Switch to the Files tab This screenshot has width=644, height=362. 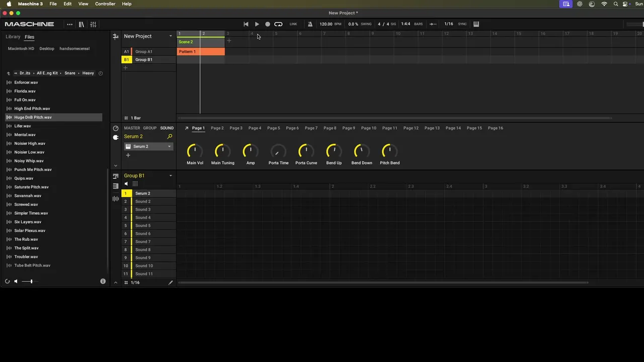[29, 37]
